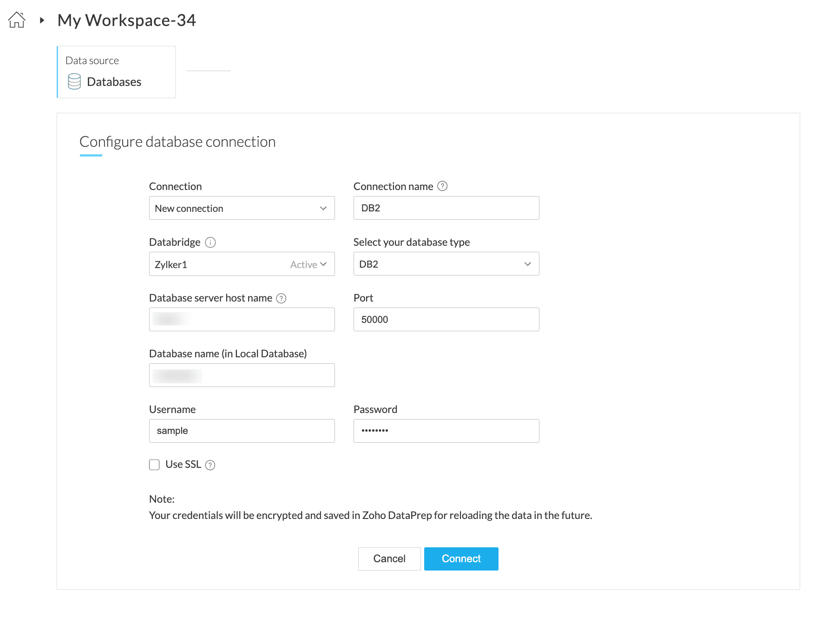Show help for Database server host name
840x630 pixels.
point(281,298)
